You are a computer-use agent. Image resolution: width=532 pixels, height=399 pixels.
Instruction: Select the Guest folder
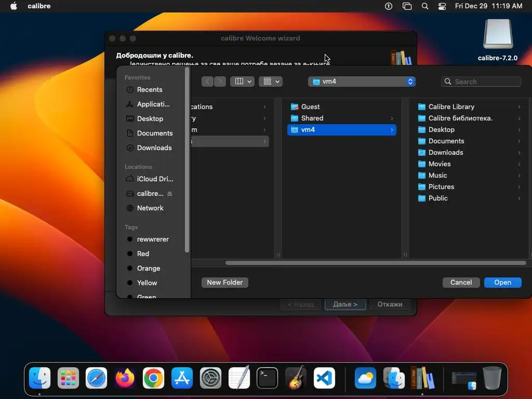342,107
